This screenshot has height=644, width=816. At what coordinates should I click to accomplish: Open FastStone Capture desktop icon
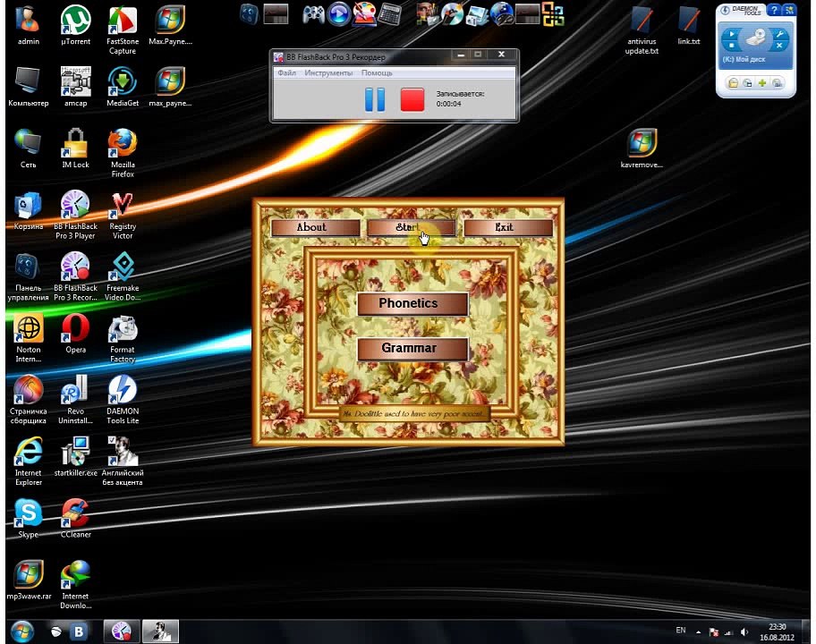tap(123, 30)
